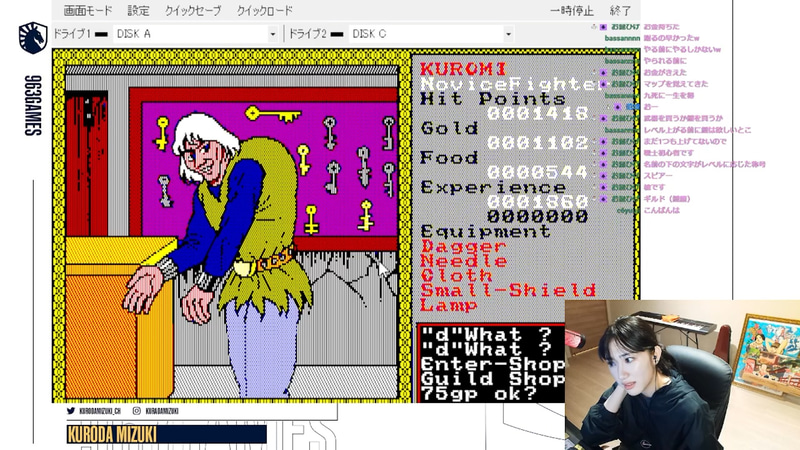Select Needle in equipment list
The height and width of the screenshot is (450, 800).
click(x=463, y=261)
